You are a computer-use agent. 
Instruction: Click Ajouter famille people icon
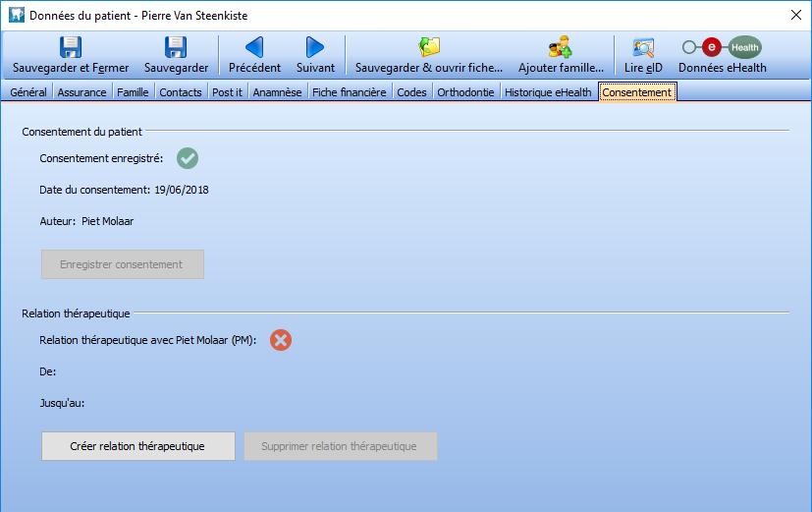coord(561,47)
